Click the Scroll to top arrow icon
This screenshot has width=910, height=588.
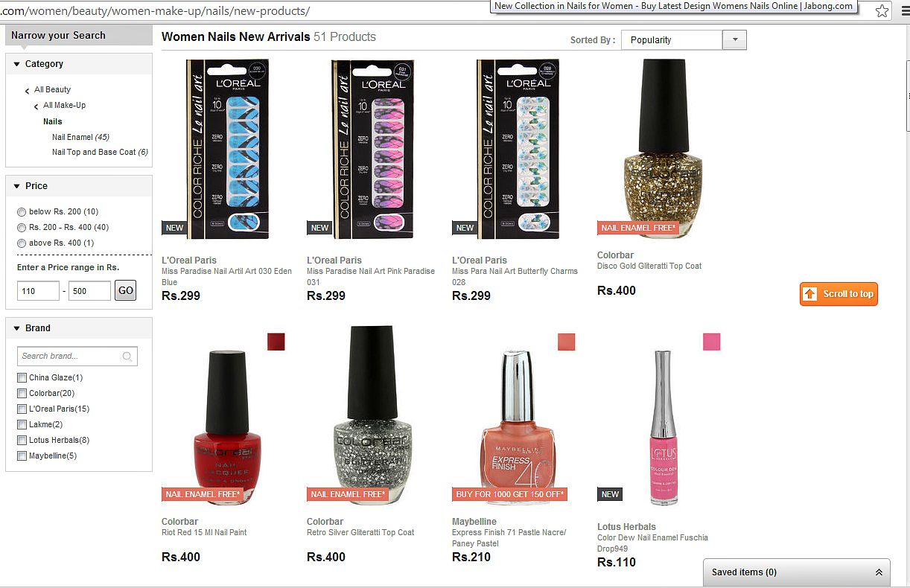coord(810,294)
